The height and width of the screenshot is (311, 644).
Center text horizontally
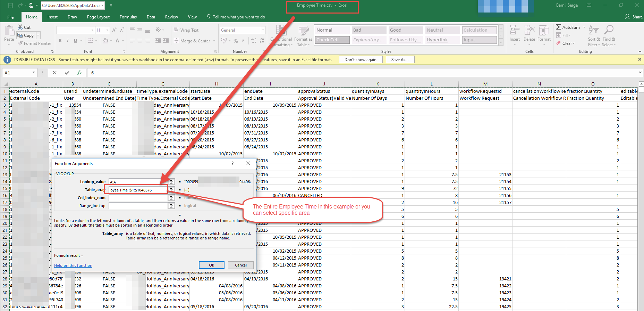[140, 41]
